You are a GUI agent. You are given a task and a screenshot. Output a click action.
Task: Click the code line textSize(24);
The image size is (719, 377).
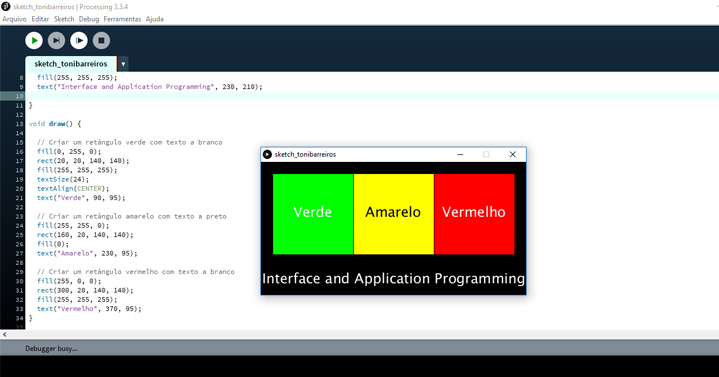(63, 179)
